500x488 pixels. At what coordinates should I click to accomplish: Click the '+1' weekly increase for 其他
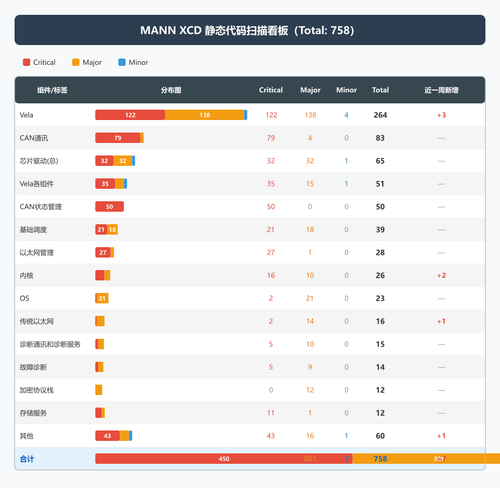coord(441,436)
